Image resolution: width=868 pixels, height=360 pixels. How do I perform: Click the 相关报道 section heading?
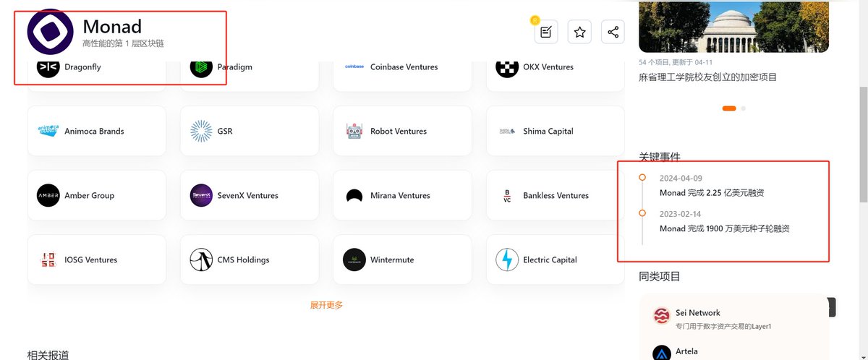click(x=48, y=354)
